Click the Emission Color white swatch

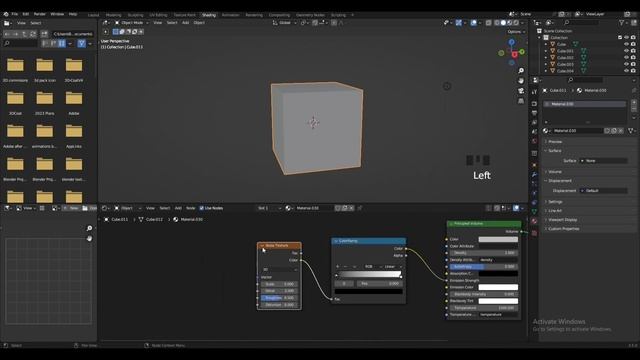(x=498, y=287)
